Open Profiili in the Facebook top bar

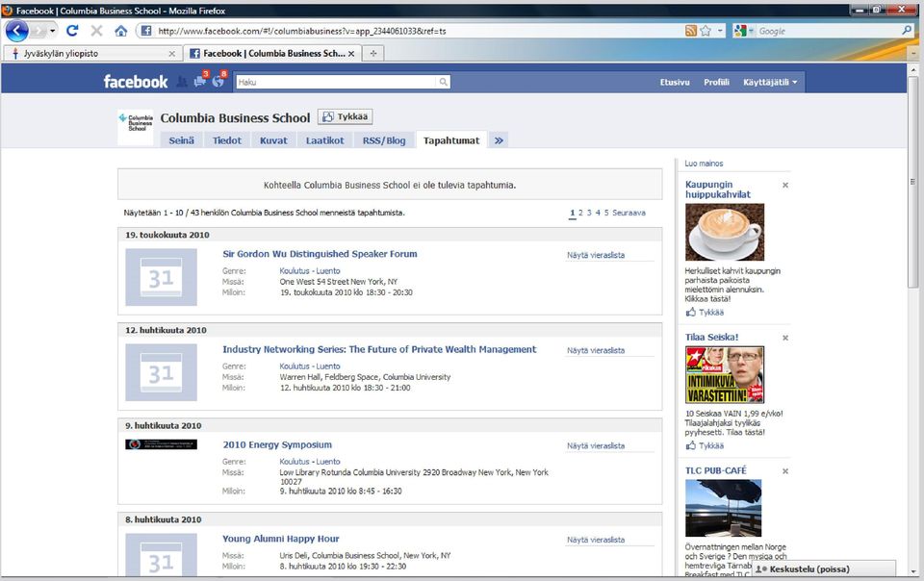click(716, 82)
